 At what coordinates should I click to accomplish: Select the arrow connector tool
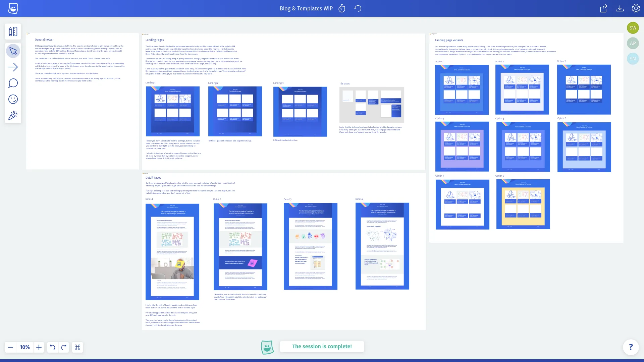pyautogui.click(x=13, y=67)
